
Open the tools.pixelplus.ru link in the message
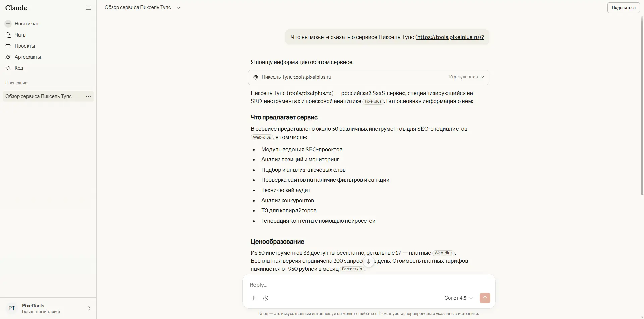[x=449, y=37]
